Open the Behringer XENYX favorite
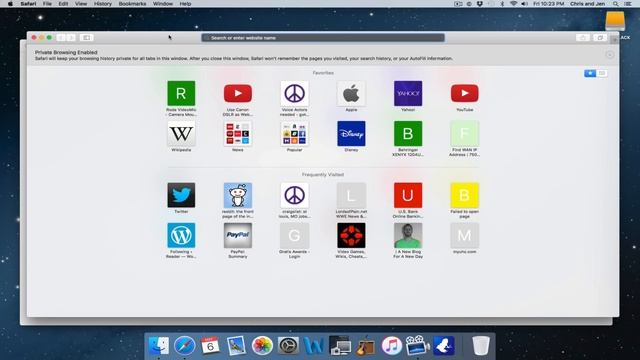This screenshot has height=360, width=640. pyautogui.click(x=408, y=133)
